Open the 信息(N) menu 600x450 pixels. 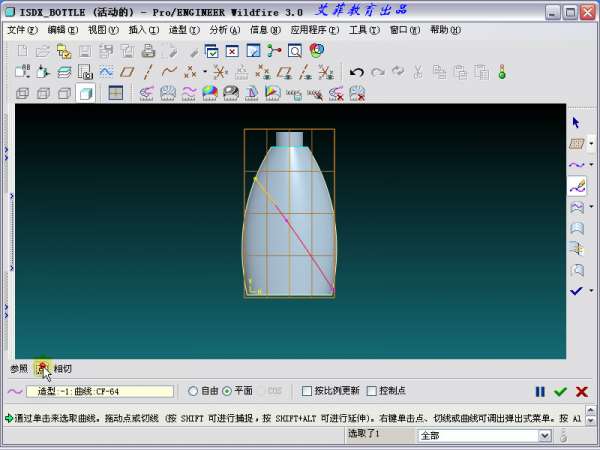265,30
